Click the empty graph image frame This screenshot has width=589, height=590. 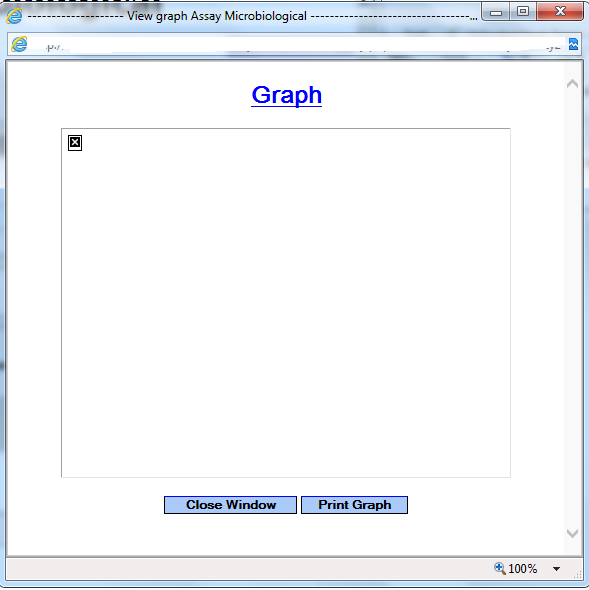click(286, 303)
